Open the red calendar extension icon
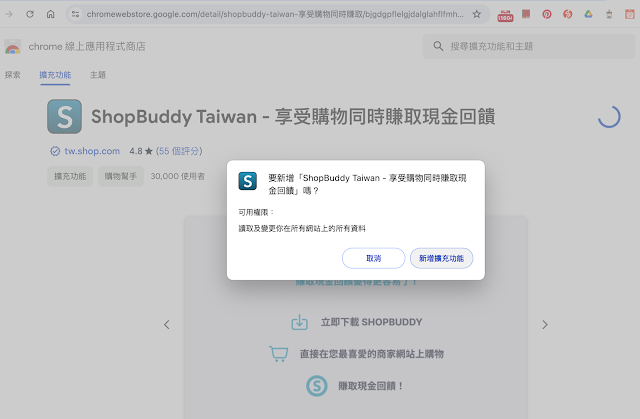The image size is (640, 419). tap(505, 16)
